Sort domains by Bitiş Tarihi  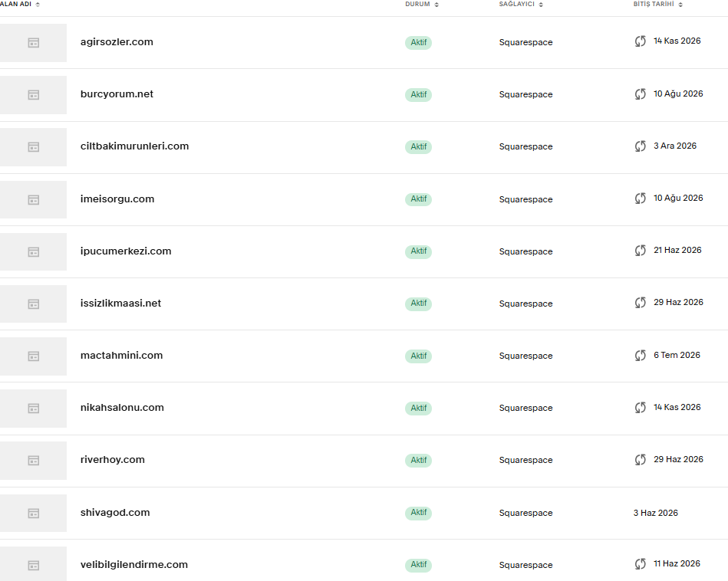pyautogui.click(x=658, y=4)
